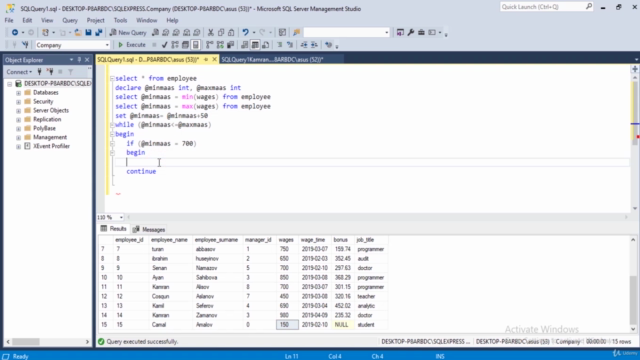Open the Query menu

tap(70, 20)
